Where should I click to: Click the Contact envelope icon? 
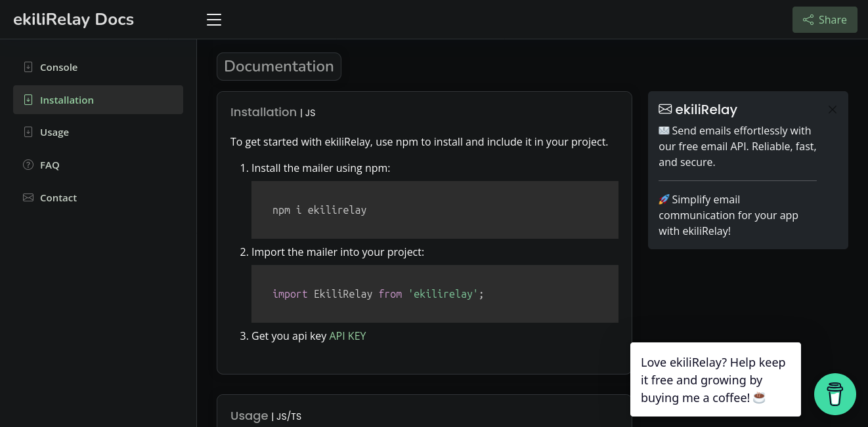pos(28,197)
